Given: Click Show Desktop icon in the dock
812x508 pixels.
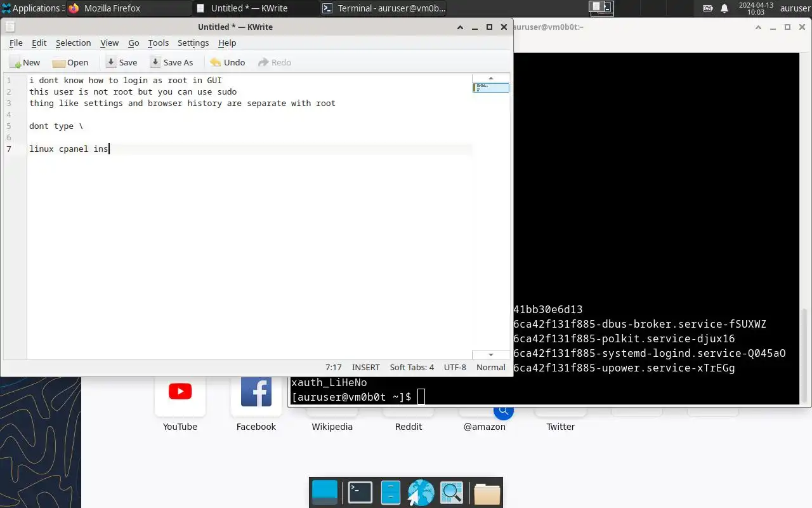Looking at the screenshot, I should [325, 492].
